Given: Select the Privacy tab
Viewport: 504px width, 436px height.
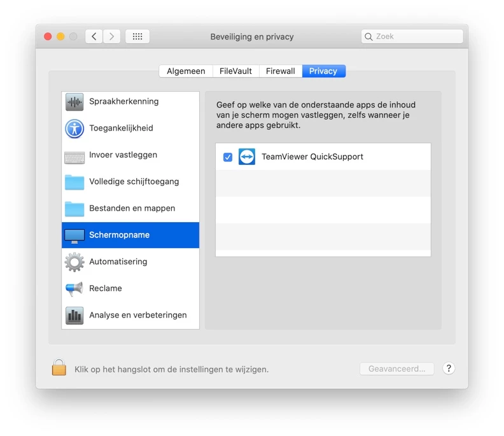Looking at the screenshot, I should click(324, 71).
